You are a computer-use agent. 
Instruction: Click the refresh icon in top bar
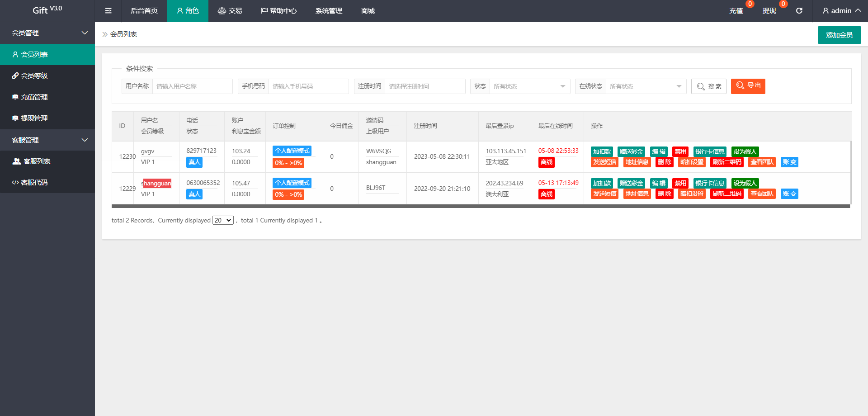(799, 11)
